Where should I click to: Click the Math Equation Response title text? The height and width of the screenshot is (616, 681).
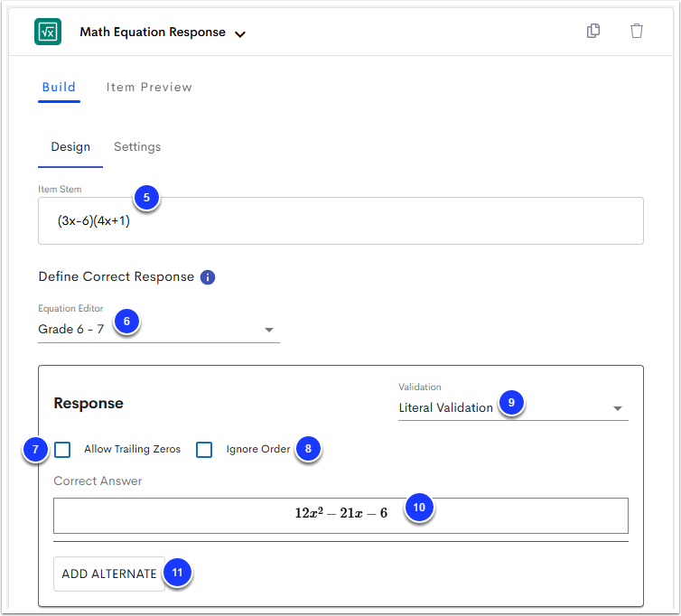tap(153, 33)
